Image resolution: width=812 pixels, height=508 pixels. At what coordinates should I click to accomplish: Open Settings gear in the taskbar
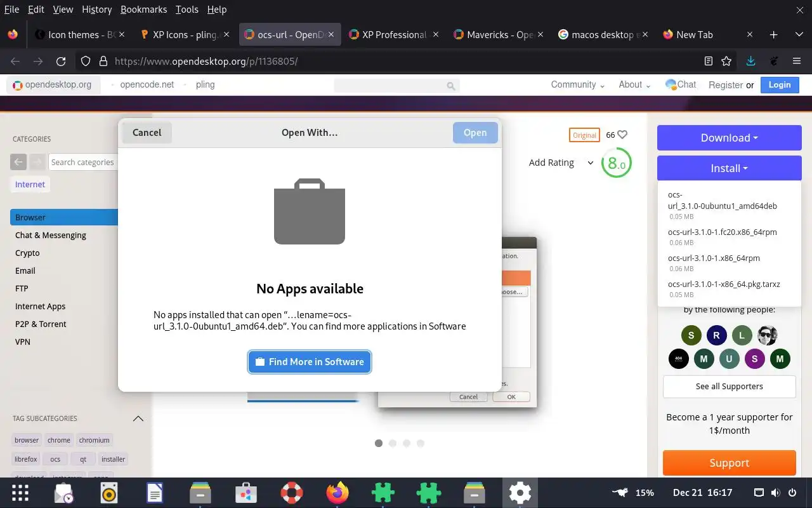[x=520, y=493]
